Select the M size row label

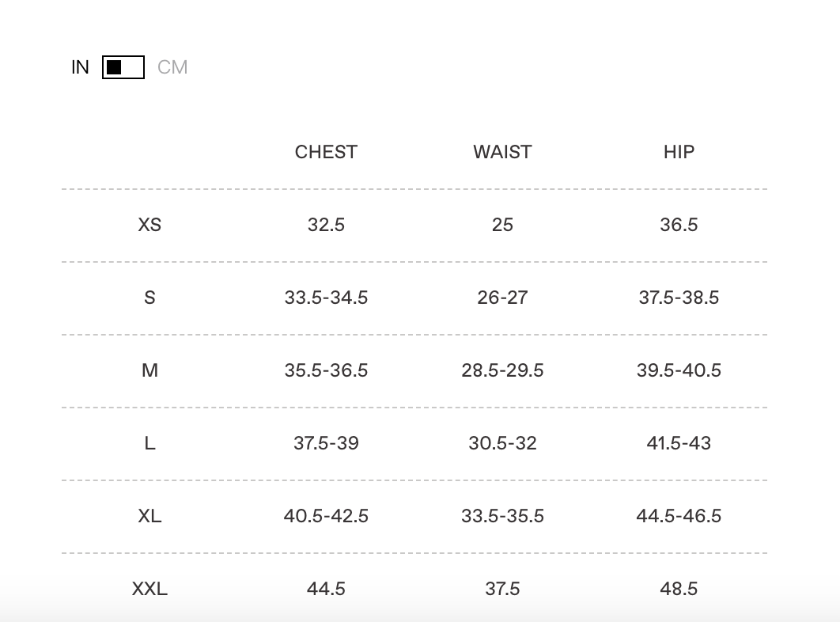(149, 370)
